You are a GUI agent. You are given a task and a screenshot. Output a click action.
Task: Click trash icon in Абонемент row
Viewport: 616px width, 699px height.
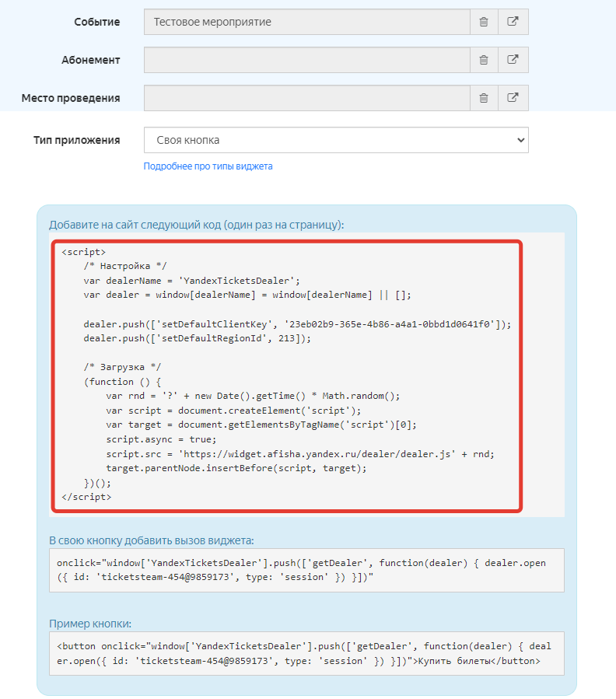[x=484, y=60]
